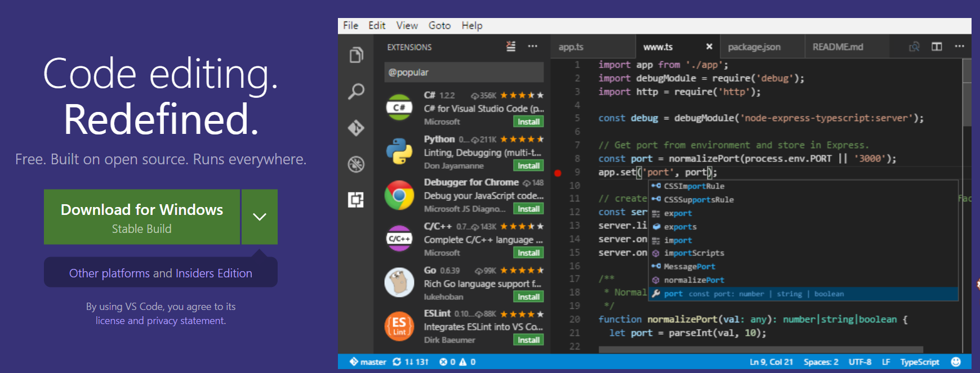
Task: Open Other platforms and Insiders Edition link
Action: [x=161, y=273]
